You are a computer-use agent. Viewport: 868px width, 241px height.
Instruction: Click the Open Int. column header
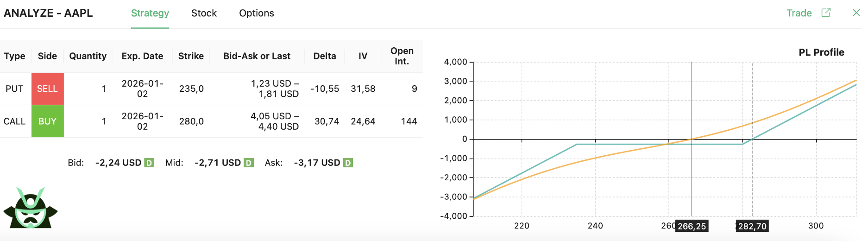point(402,56)
